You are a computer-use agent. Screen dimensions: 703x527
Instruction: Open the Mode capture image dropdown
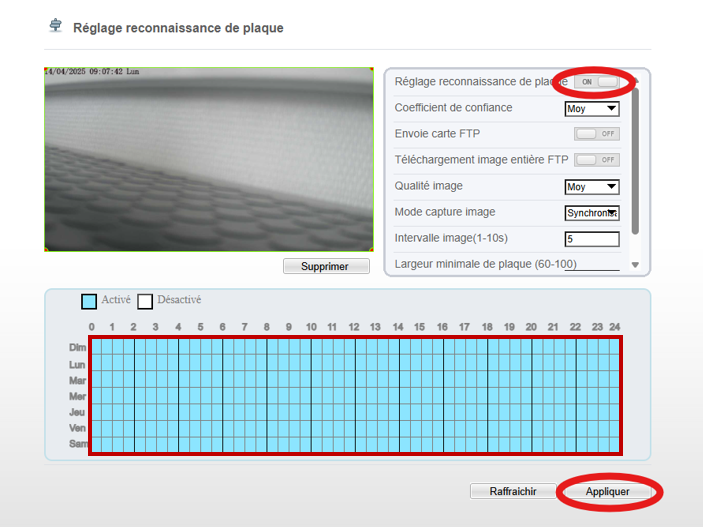pos(592,213)
